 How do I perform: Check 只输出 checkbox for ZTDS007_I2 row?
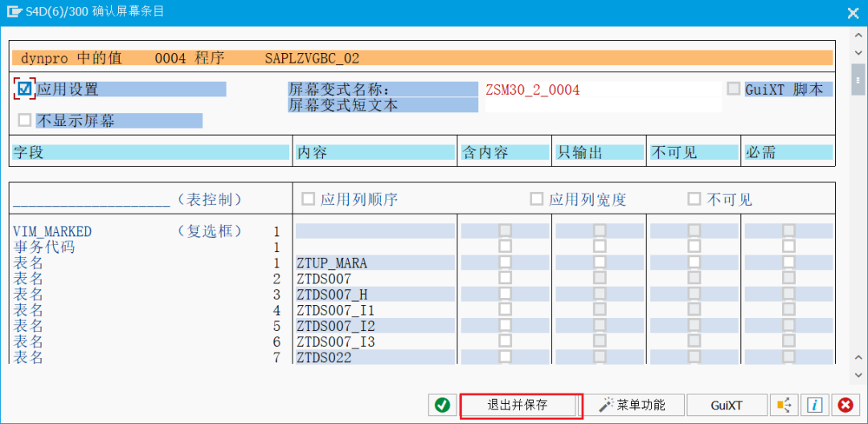point(600,325)
